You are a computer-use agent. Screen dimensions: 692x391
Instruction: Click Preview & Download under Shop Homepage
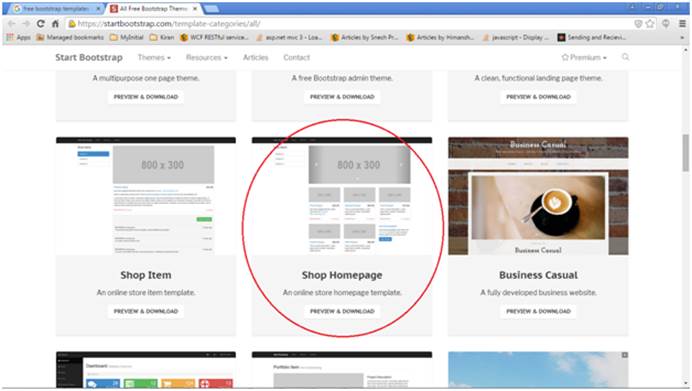click(x=342, y=311)
